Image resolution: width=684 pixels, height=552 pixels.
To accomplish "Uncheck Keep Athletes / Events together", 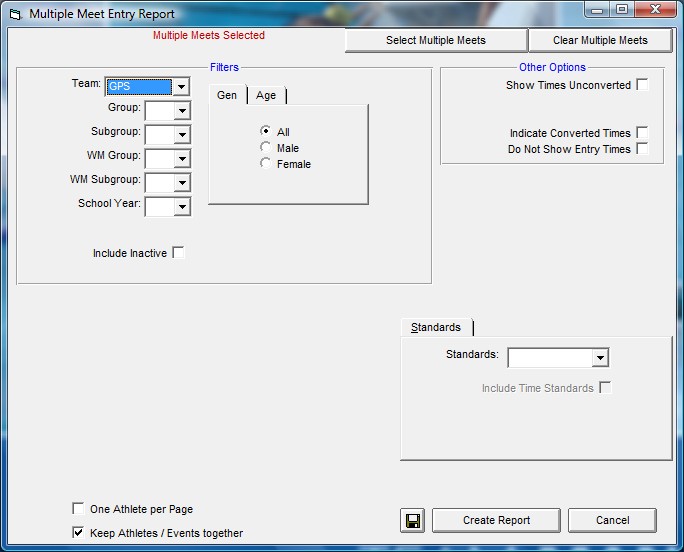I will pos(78,532).
